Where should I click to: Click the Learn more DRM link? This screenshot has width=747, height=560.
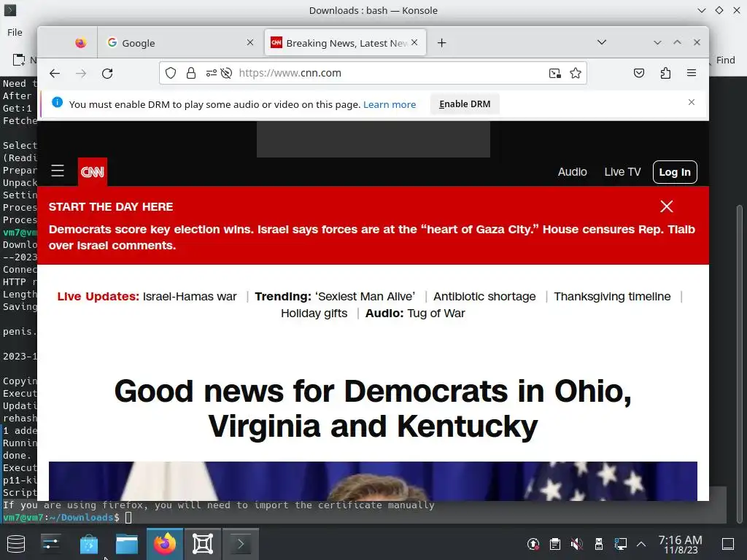[390, 104]
